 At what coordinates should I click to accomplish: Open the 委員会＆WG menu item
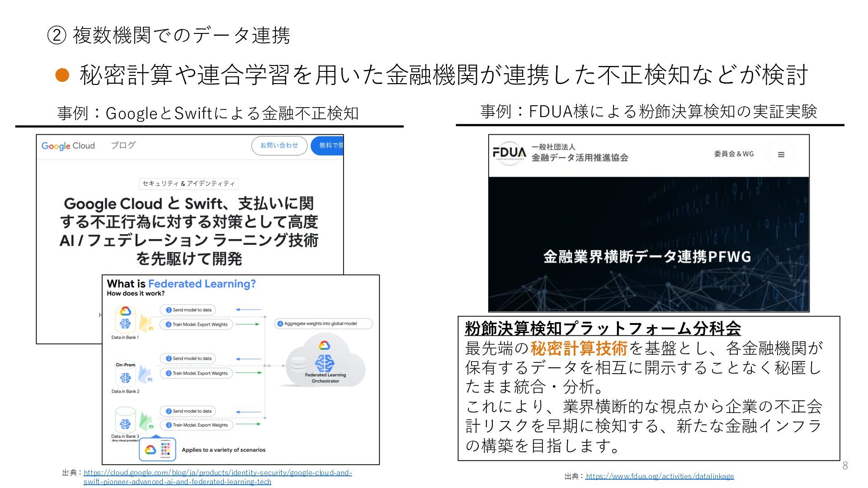pyautogui.click(x=734, y=154)
